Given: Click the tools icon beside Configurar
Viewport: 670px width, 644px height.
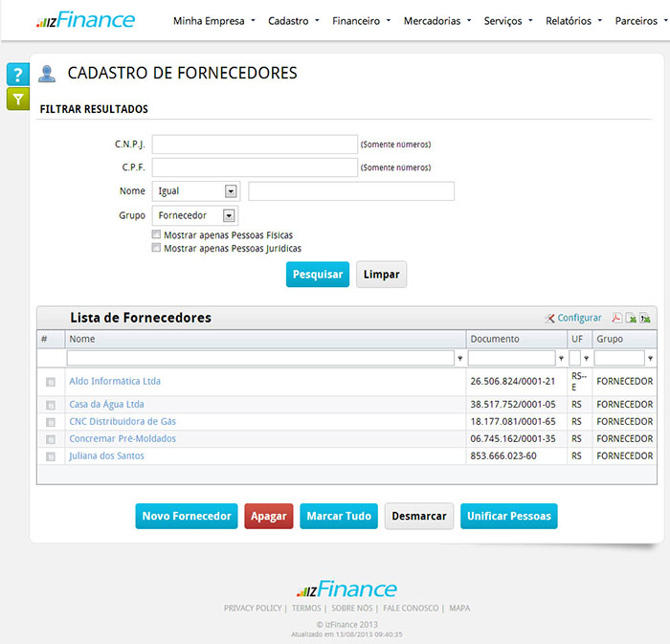Looking at the screenshot, I should coord(549,318).
